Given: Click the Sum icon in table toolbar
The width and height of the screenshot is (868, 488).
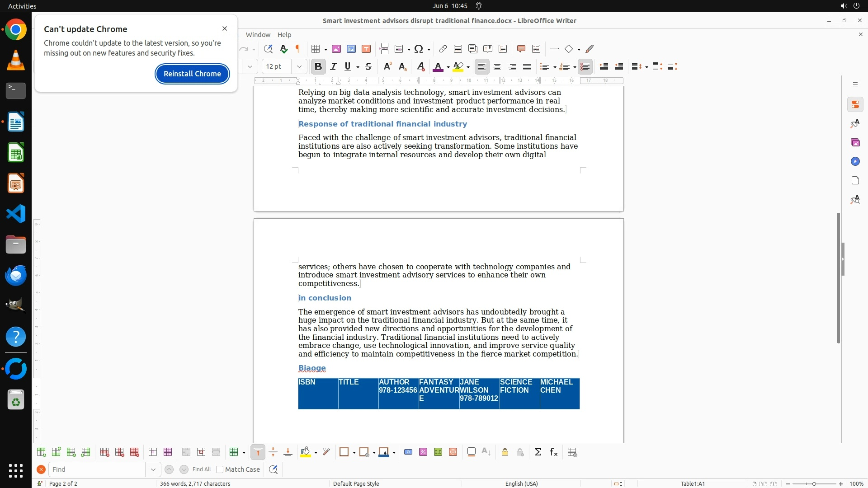Looking at the screenshot, I should [538, 452].
